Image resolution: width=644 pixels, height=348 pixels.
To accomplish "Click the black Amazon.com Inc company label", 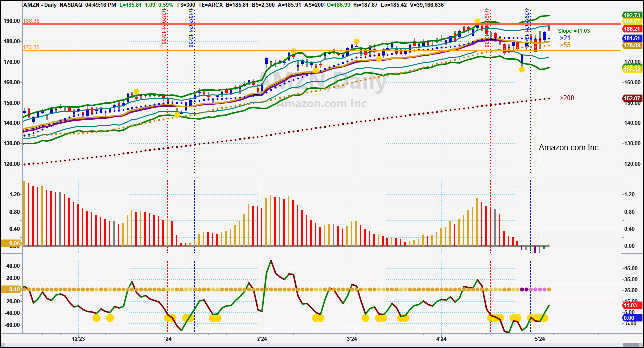I will pyautogui.click(x=569, y=148).
